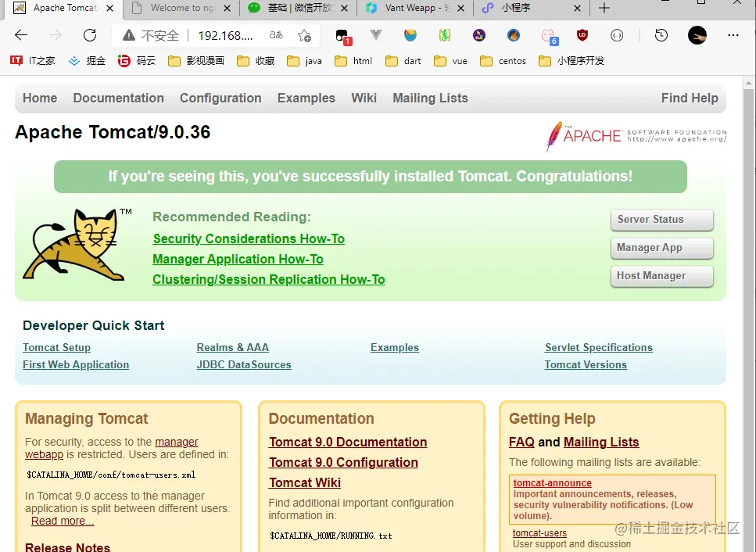Image resolution: width=756 pixels, height=552 pixels.
Task: Open Mailing Lists in navigation bar
Action: click(430, 98)
